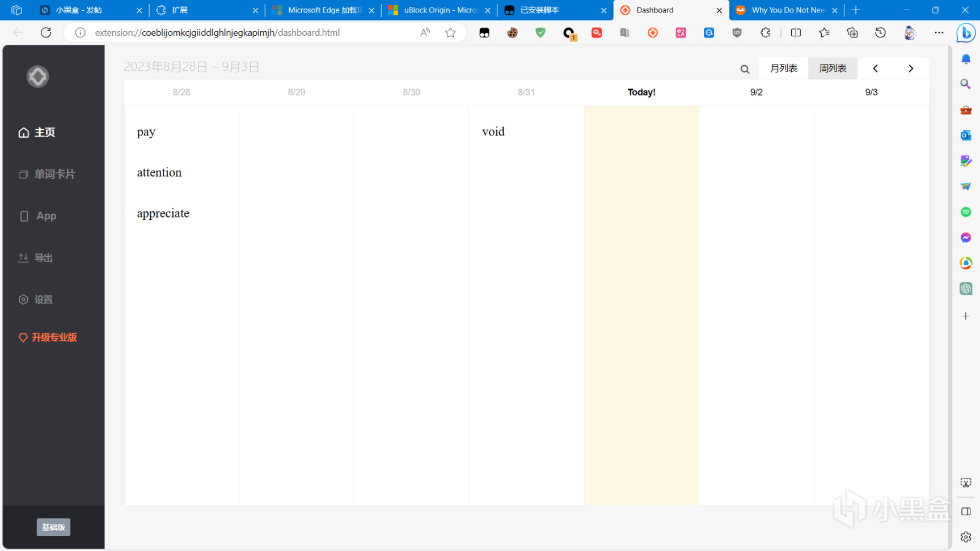Open the cookie extension icon
The width and height of the screenshot is (980, 551).
513,33
